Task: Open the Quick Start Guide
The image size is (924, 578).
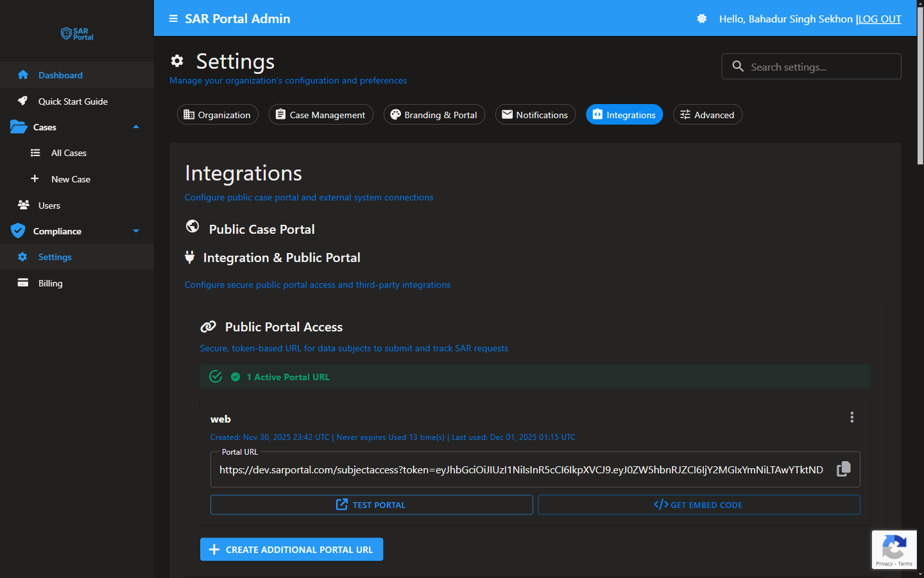Action: pos(23,101)
